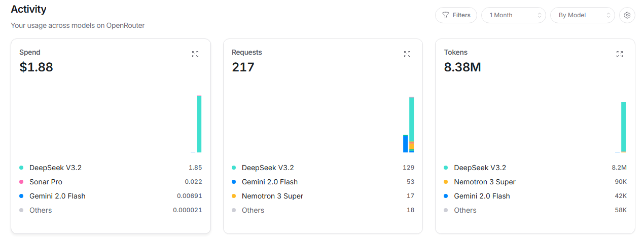The width and height of the screenshot is (644, 238).
Task: Click the $1.88 total spend value
Action: click(36, 67)
